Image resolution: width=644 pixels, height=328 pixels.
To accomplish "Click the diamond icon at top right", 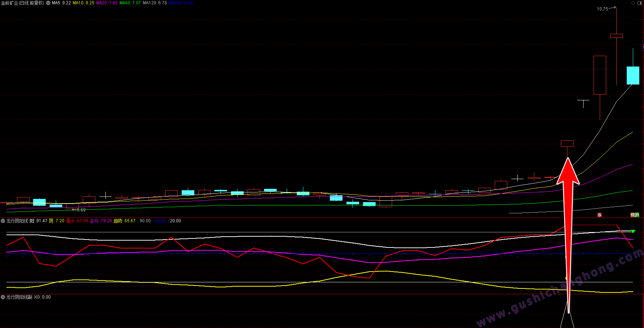I will [x=633, y=3].
